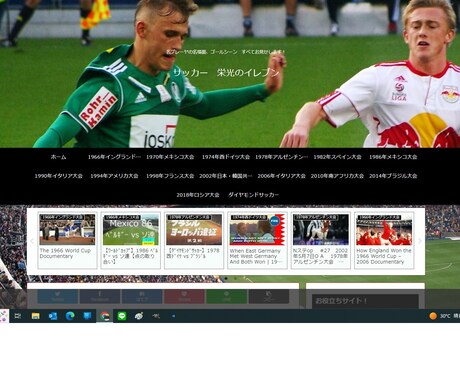Open the 1966年イングランド menu item
The height and width of the screenshot is (380, 460).
(114, 157)
